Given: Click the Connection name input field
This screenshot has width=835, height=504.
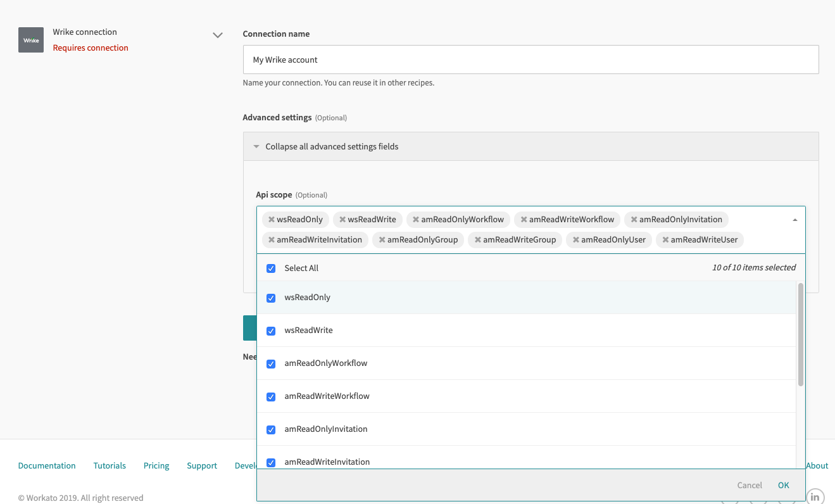Looking at the screenshot, I should tap(531, 59).
